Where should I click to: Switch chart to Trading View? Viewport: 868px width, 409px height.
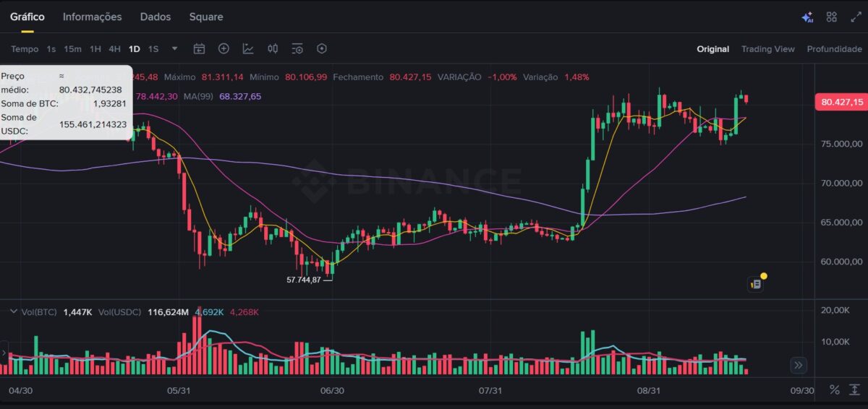(x=767, y=49)
